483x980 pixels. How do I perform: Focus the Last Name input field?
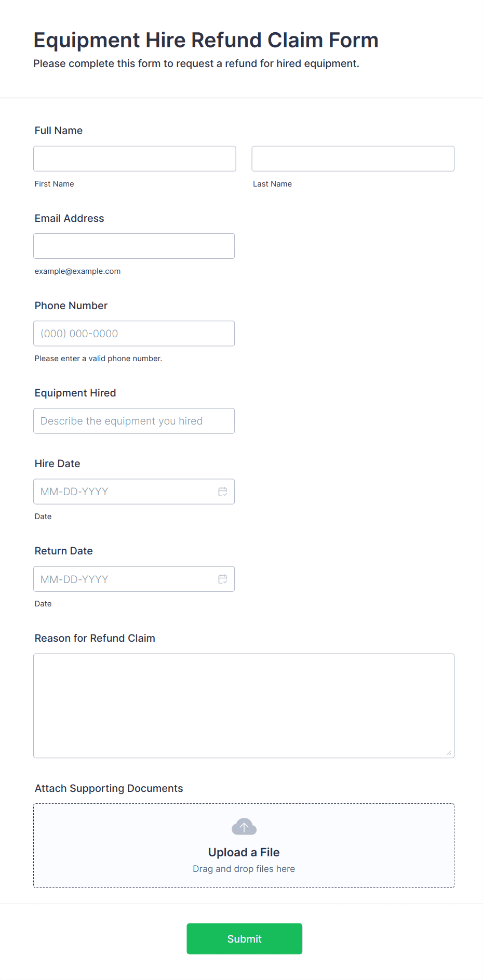pyautogui.click(x=353, y=158)
